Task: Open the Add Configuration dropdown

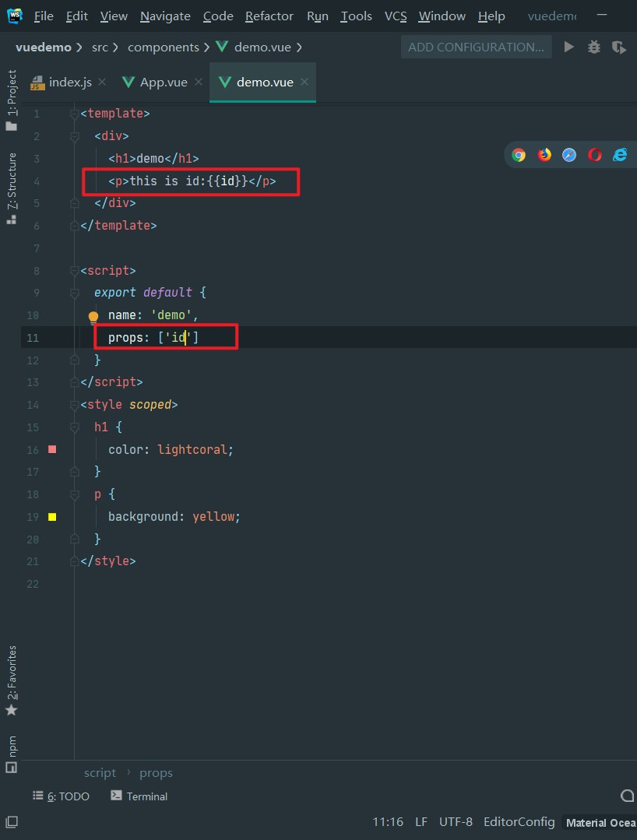Action: tap(477, 47)
